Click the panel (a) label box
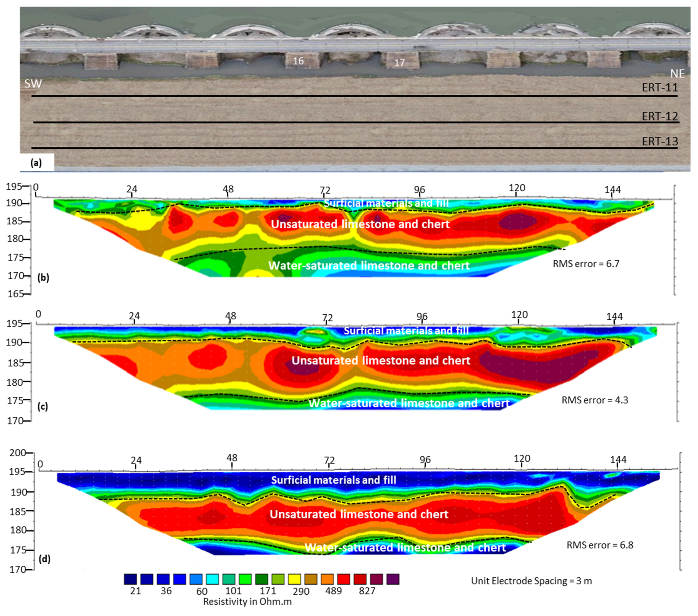This screenshot has width=698, height=616. [36, 163]
